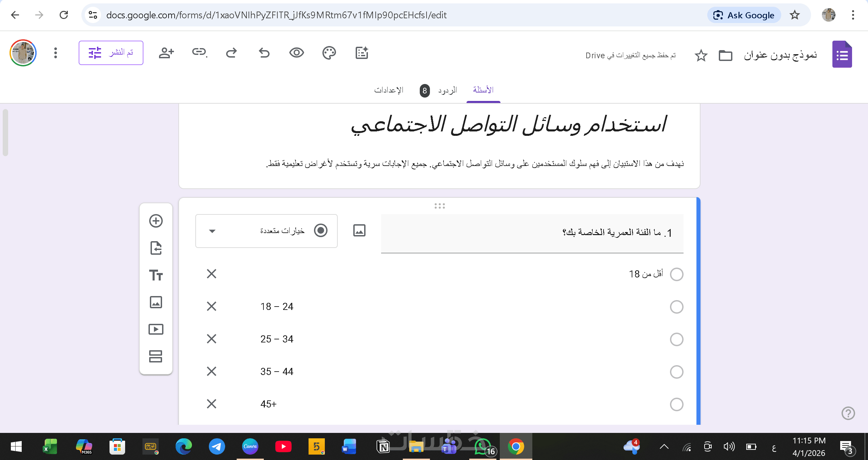Open Telegram from the taskbar
Viewport: 868px width, 460px height.
tap(217, 447)
